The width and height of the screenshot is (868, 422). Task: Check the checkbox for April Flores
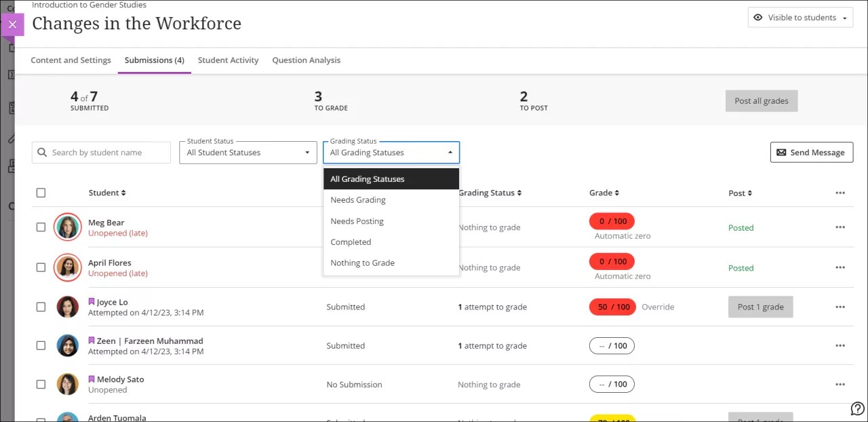pyautogui.click(x=41, y=267)
